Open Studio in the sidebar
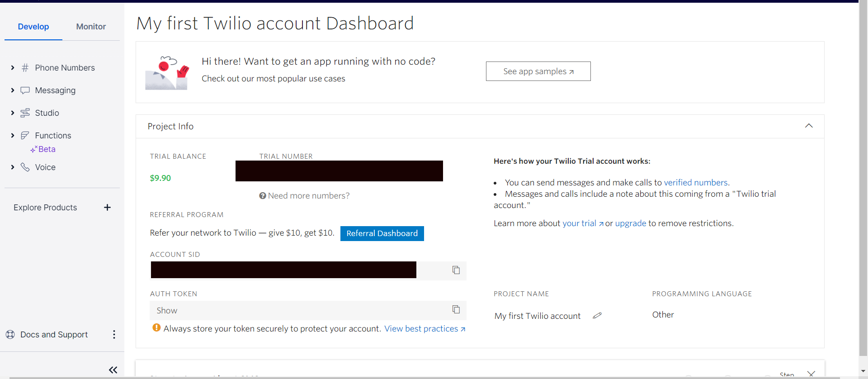The width and height of the screenshot is (868, 379). 47,113
